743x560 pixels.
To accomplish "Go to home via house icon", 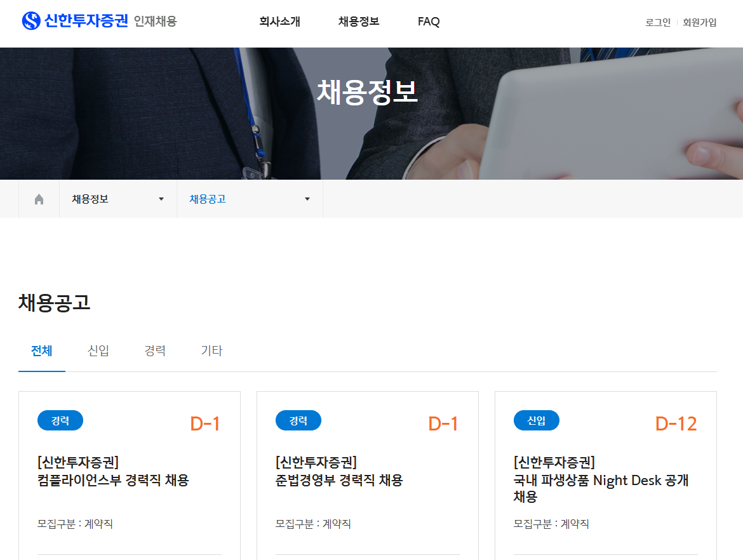I will tap(39, 199).
